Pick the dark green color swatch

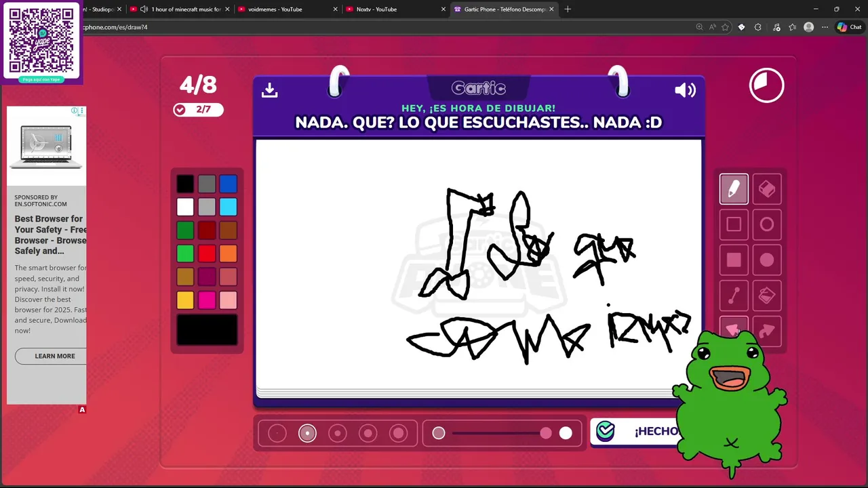point(185,230)
